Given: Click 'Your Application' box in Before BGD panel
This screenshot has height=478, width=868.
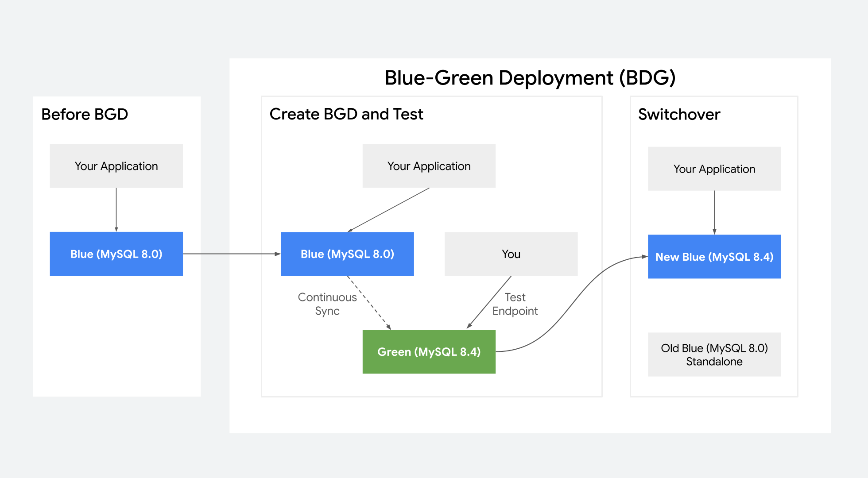Looking at the screenshot, I should coord(116,166).
